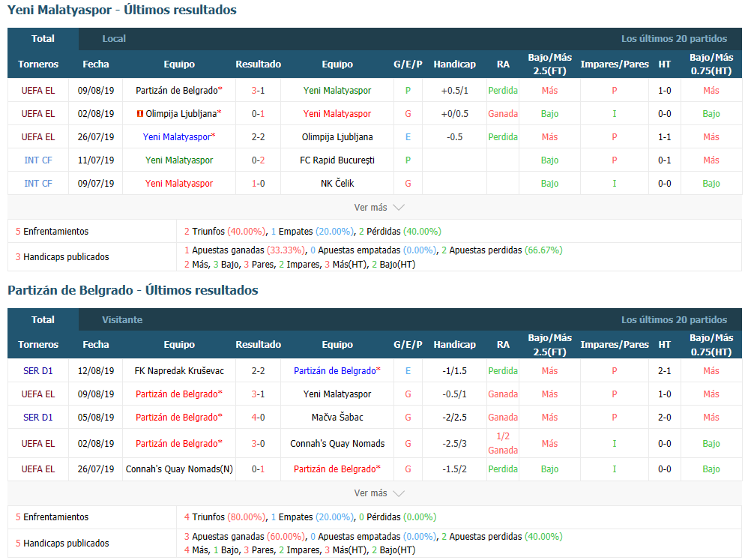748x560 pixels.
Task: Click the 0-2 result versus FC Rapid București
Action: 258,160
